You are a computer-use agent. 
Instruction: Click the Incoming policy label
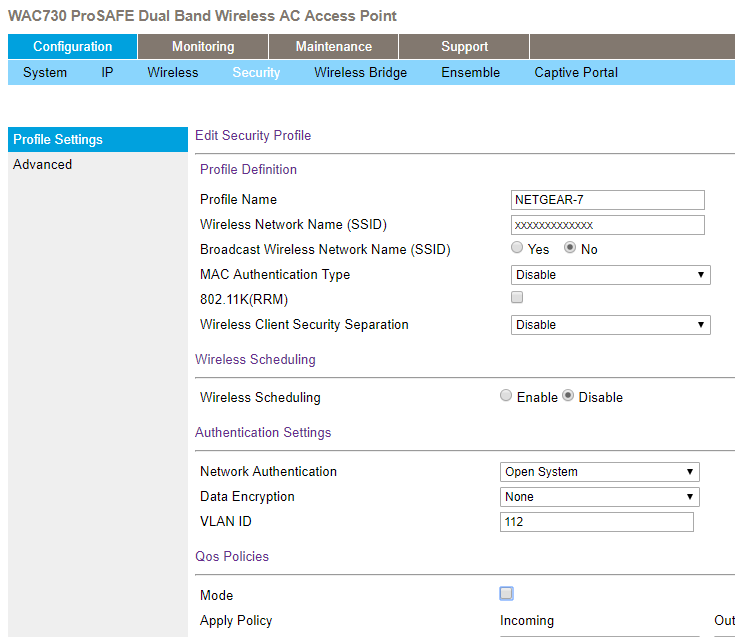[x=527, y=621]
